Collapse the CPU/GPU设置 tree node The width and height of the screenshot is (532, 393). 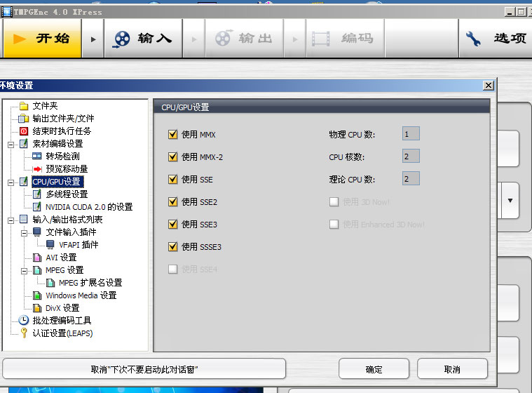[x=11, y=182]
